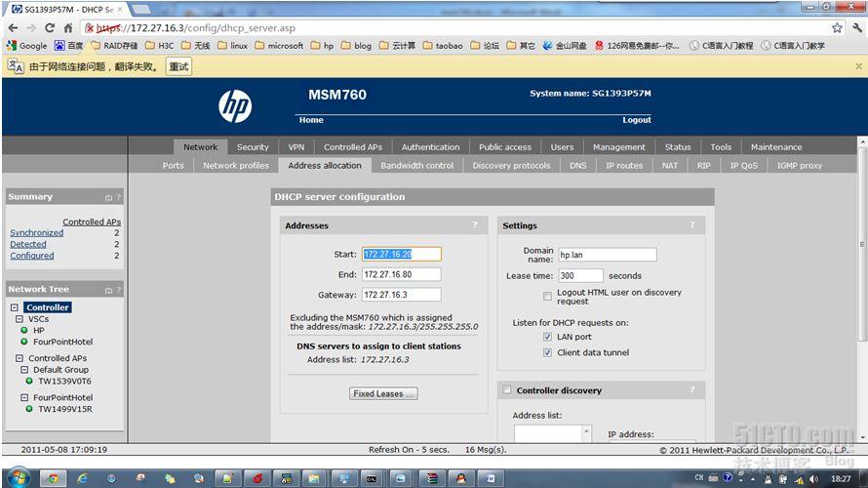Viewport: 868px width, 488px height.
Task: Bookmark this page with the star icon
Action: (x=837, y=27)
